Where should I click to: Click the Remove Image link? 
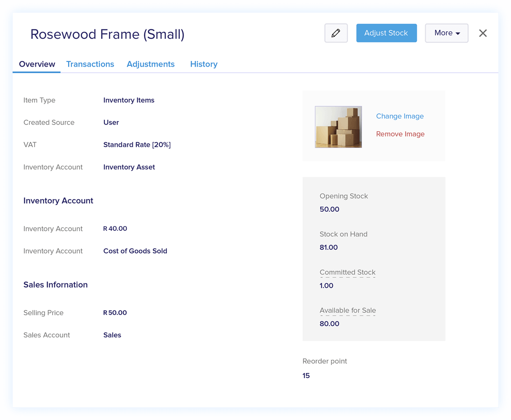pyautogui.click(x=400, y=134)
